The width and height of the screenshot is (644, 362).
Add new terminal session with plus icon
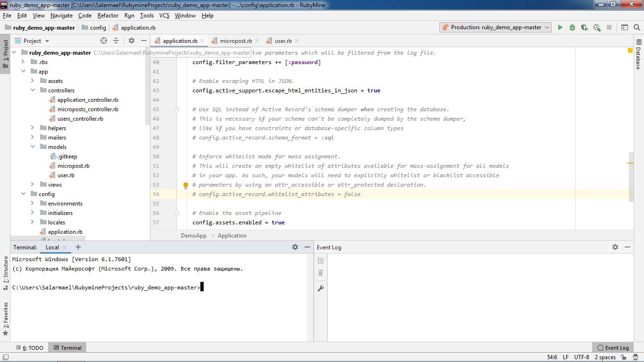click(78, 247)
